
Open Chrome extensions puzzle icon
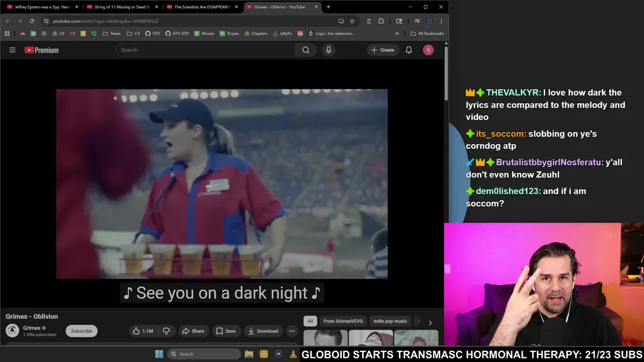(381, 21)
